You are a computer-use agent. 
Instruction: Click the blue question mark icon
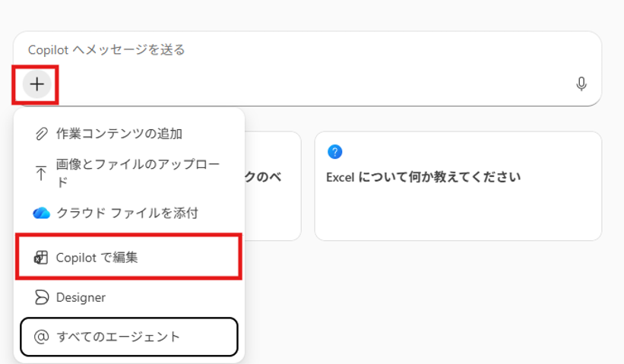(x=334, y=152)
